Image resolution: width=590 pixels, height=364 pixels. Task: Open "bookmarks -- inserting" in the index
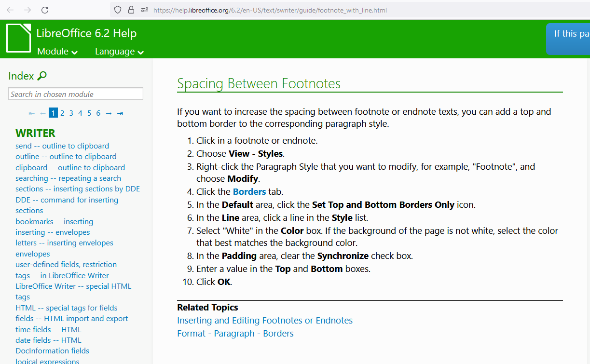coord(54,221)
